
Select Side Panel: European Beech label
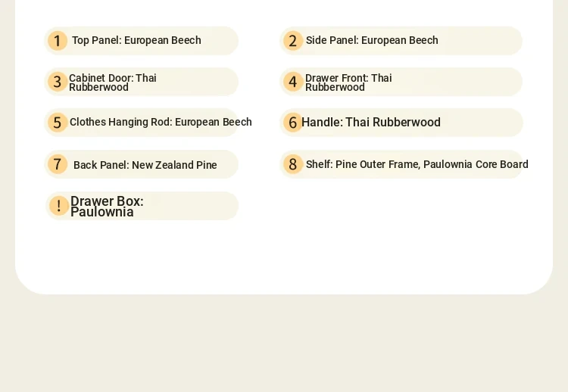[372, 40]
